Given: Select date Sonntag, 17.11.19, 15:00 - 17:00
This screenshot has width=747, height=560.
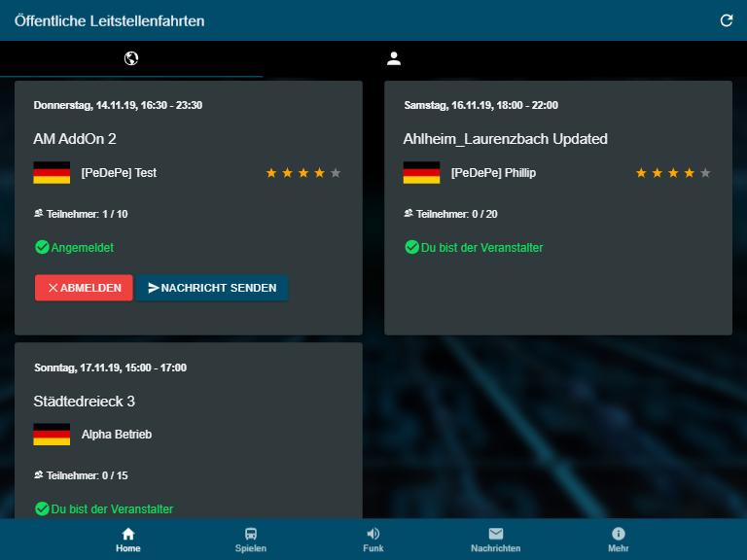Looking at the screenshot, I should 110,367.
